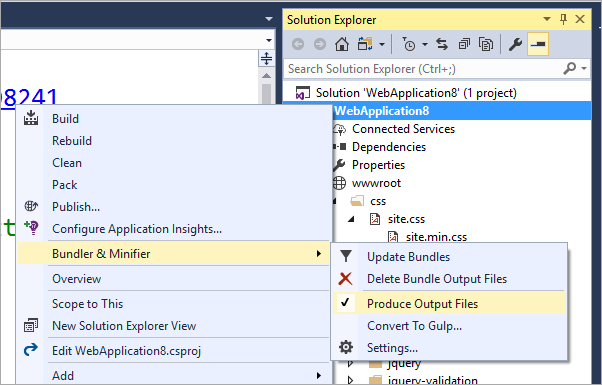This screenshot has width=602, height=385.
Task: Click the Forward navigation arrow in Solution Explorer
Action: tap(320, 45)
